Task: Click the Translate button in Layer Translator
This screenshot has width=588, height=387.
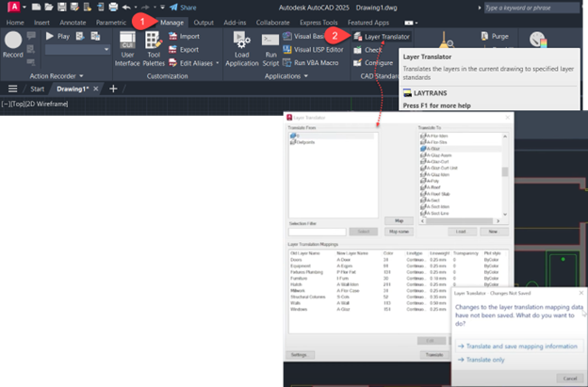Action: 434,354
